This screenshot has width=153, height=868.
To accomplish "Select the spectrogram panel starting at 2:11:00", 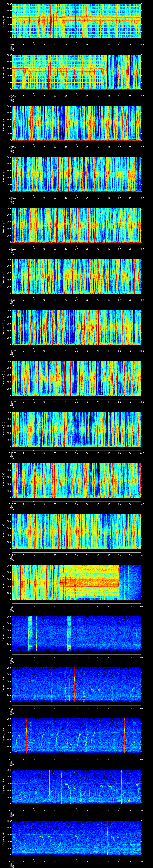I will (77, 532).
